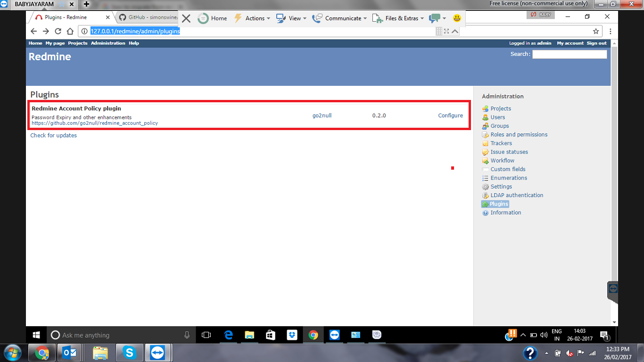Open LDAP authentication page
Image resolution: width=644 pixels, height=362 pixels.
(x=516, y=195)
